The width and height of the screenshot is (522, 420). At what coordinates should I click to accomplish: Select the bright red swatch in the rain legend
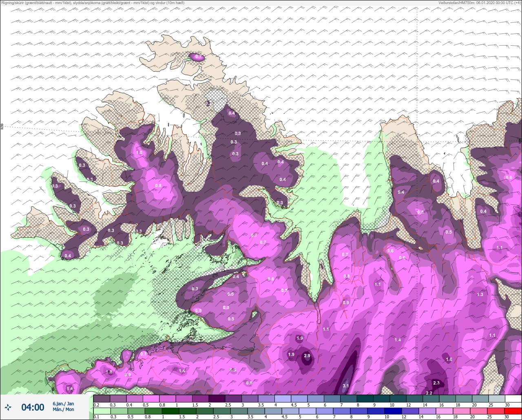coord(513,411)
